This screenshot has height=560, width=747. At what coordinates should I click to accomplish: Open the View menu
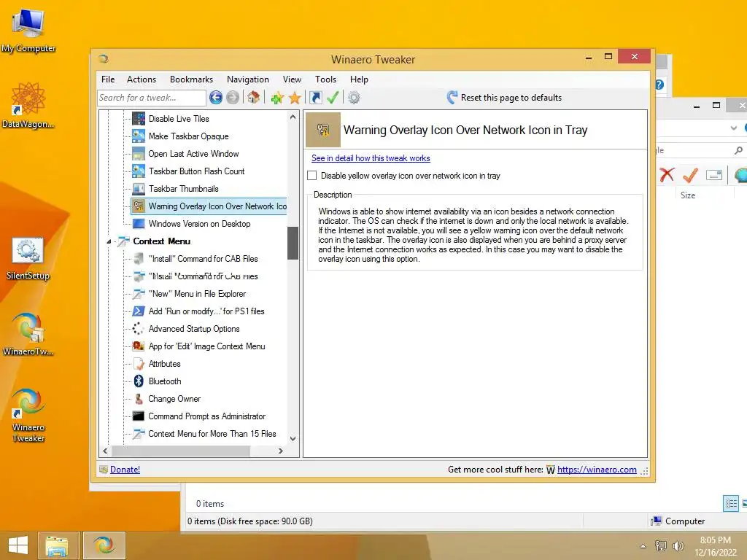tap(292, 79)
